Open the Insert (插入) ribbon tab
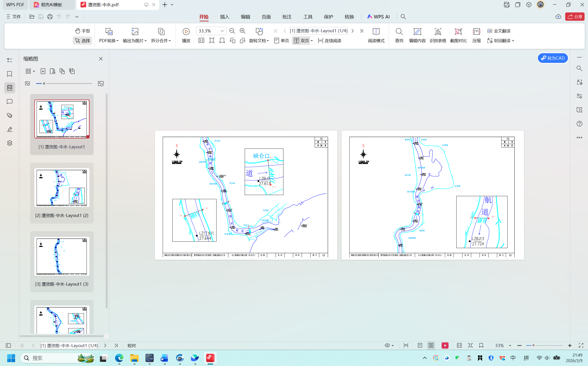This screenshot has width=588, height=366. [x=224, y=17]
